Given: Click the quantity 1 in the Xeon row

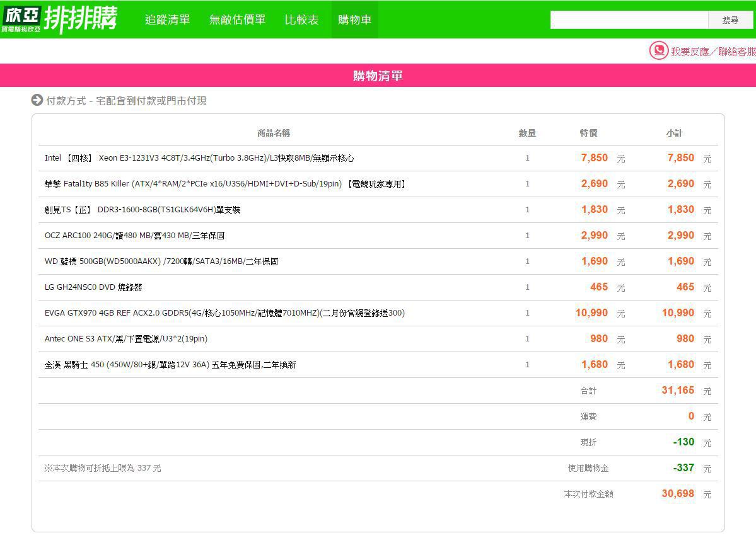Looking at the screenshot, I should coord(528,158).
